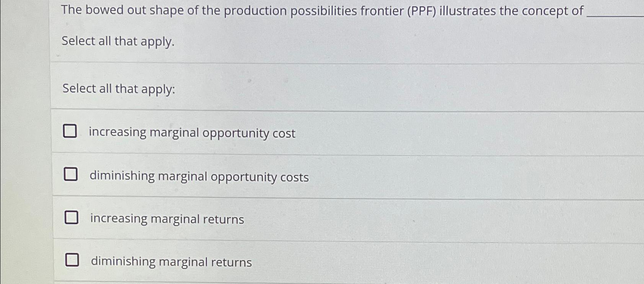Click the row containing diminishing marginal opportunity costs

[x=268, y=176]
